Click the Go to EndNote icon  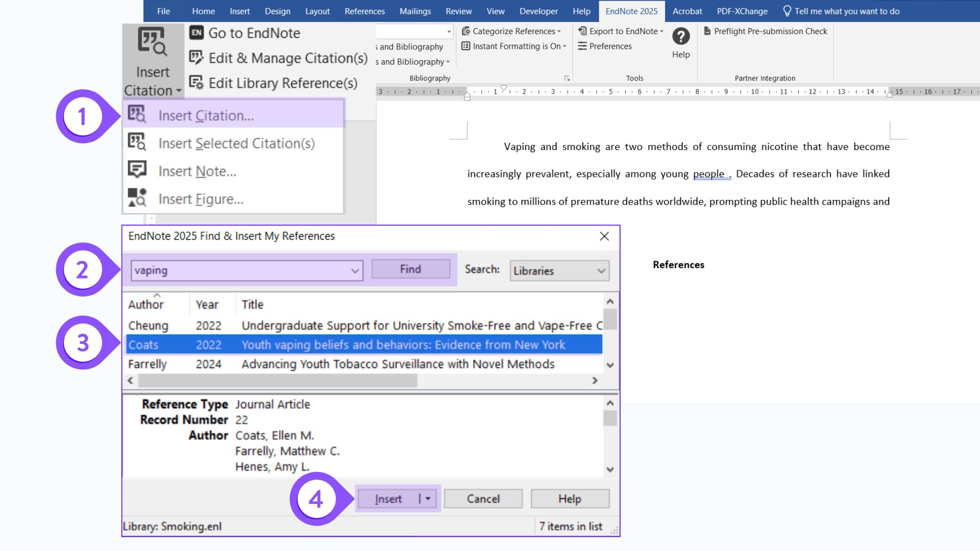tap(197, 33)
